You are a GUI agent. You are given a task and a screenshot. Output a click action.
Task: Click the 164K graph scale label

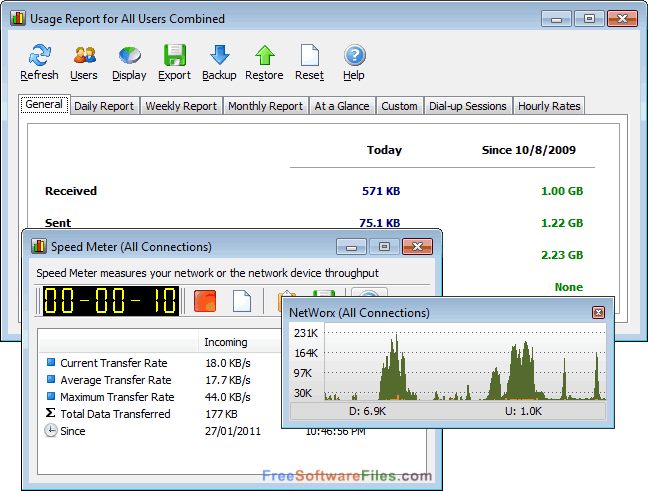[306, 353]
